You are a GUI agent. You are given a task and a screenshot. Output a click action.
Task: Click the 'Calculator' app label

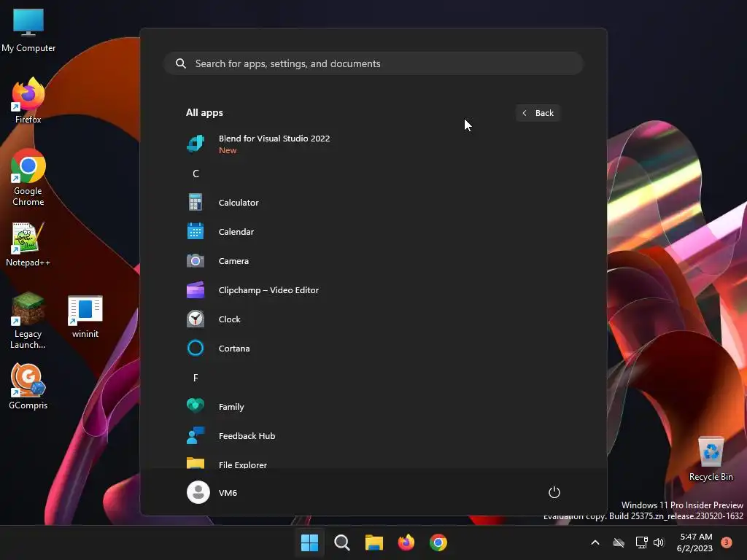tap(239, 203)
